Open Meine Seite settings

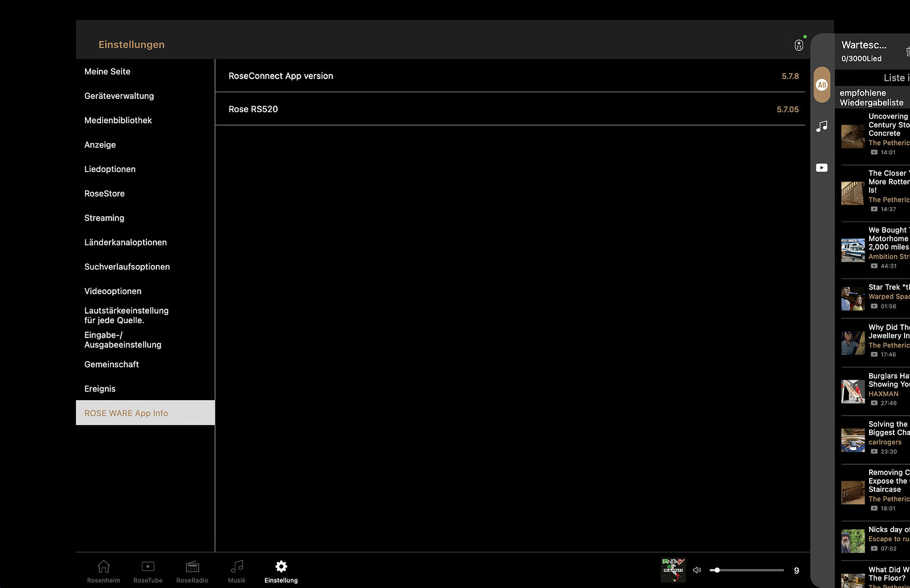[145, 71]
